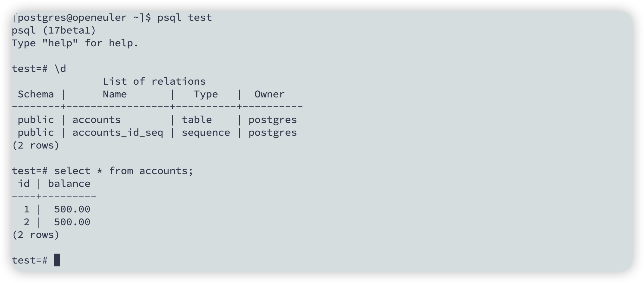Click the "accounts_id_seq" relation name

pyautogui.click(x=118, y=133)
